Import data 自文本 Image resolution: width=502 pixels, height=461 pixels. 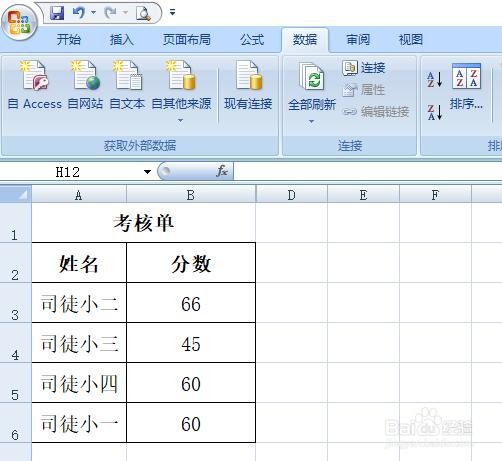point(127,85)
